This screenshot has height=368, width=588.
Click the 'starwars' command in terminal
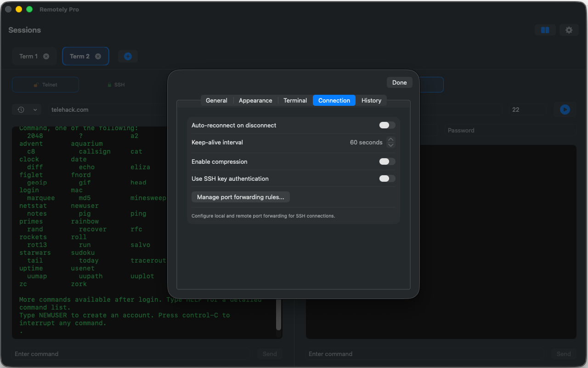(35, 253)
